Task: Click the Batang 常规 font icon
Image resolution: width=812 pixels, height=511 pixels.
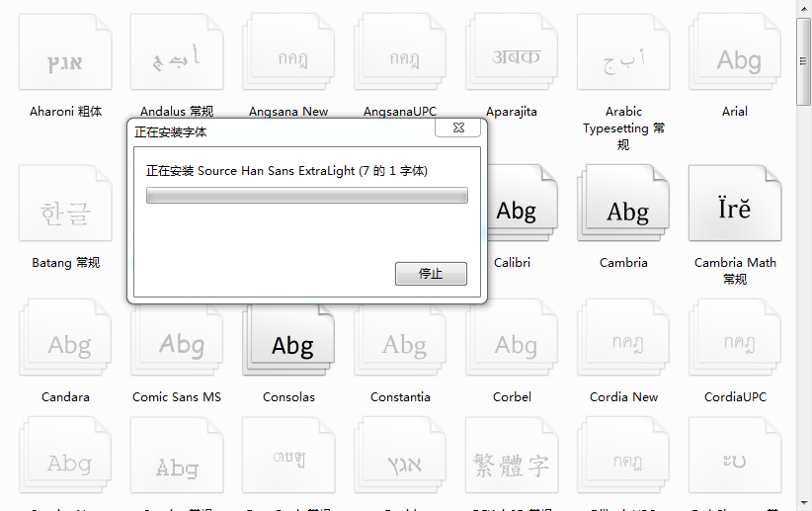Action: click(x=65, y=204)
